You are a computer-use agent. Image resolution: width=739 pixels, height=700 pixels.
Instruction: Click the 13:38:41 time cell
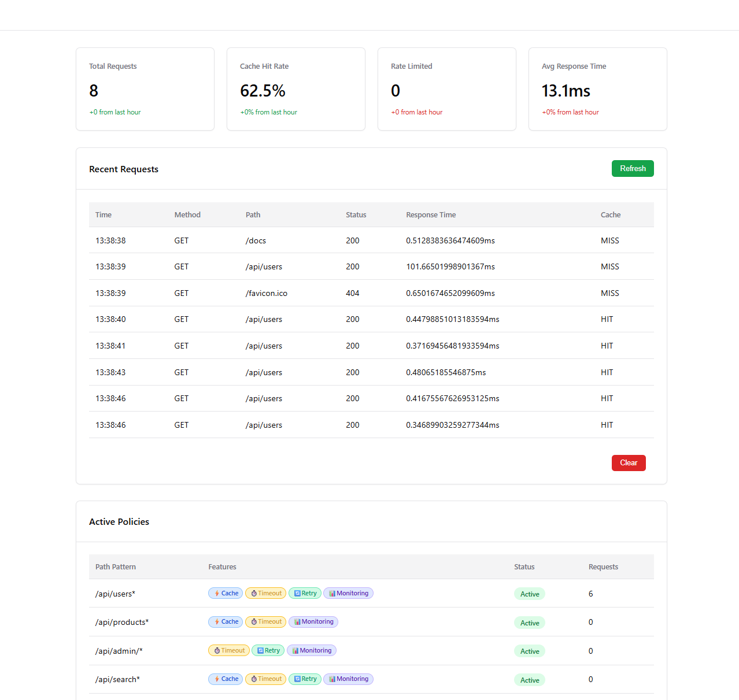point(110,346)
